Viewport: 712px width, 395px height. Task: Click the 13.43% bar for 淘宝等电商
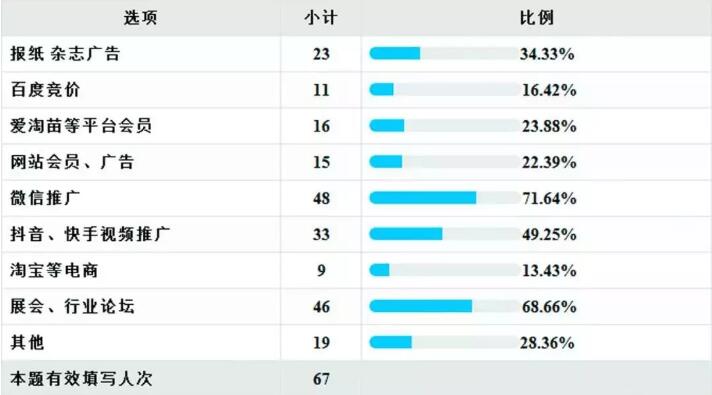[x=444, y=270]
